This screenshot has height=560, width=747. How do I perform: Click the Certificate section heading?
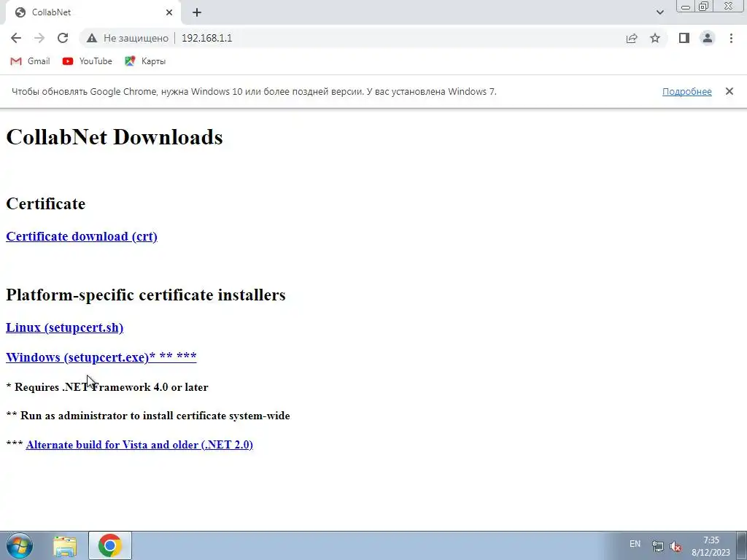tap(46, 204)
